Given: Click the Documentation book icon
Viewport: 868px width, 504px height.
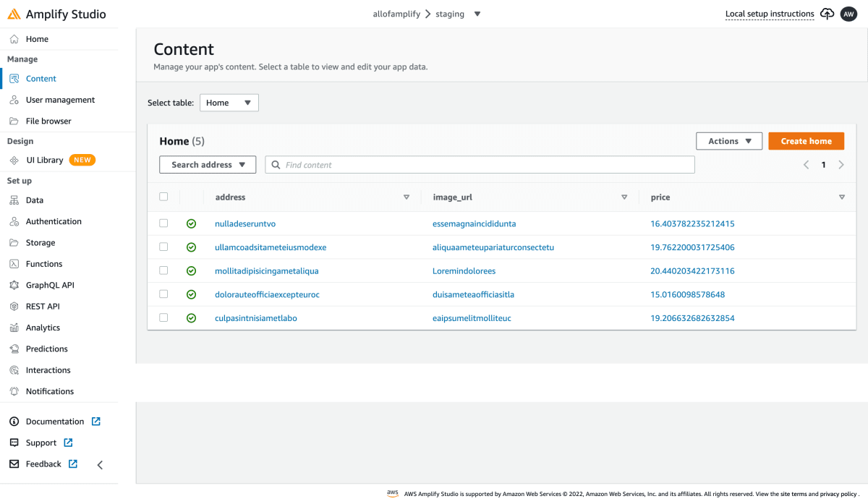Looking at the screenshot, I should pos(14,422).
